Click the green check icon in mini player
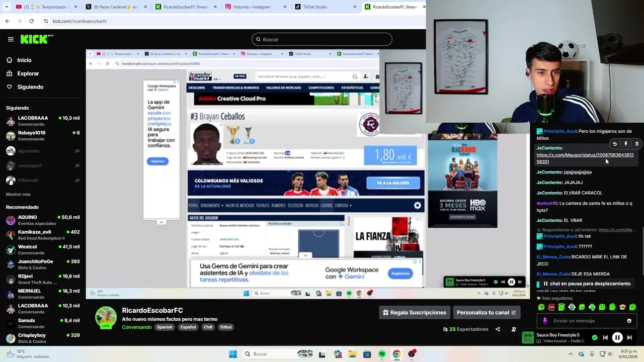Viewport: 644px width, 362px height. tap(595, 338)
